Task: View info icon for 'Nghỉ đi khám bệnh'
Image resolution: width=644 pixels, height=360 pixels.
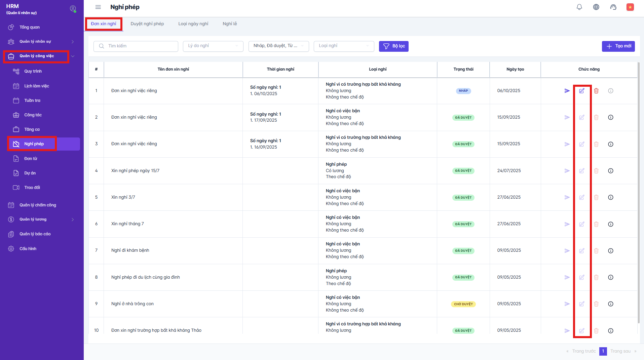Action: pos(610,250)
